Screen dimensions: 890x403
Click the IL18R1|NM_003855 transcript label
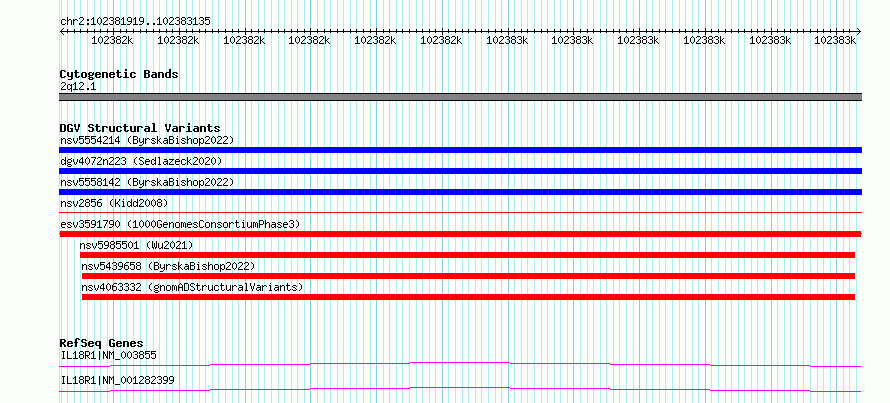pyautogui.click(x=108, y=356)
